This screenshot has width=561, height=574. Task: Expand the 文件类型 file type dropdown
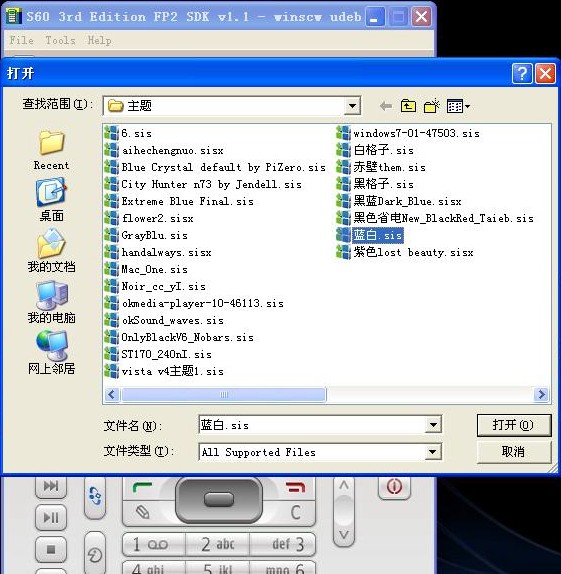[433, 452]
